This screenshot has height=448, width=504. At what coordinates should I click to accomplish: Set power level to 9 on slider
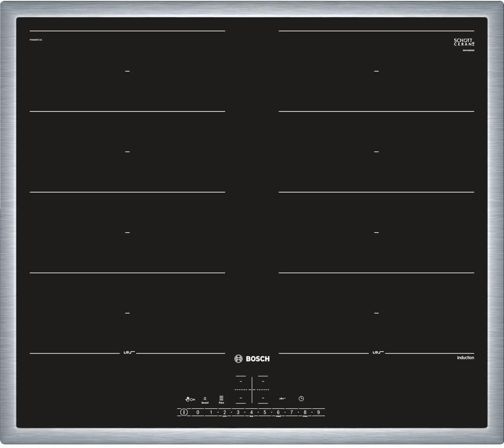coord(318,413)
